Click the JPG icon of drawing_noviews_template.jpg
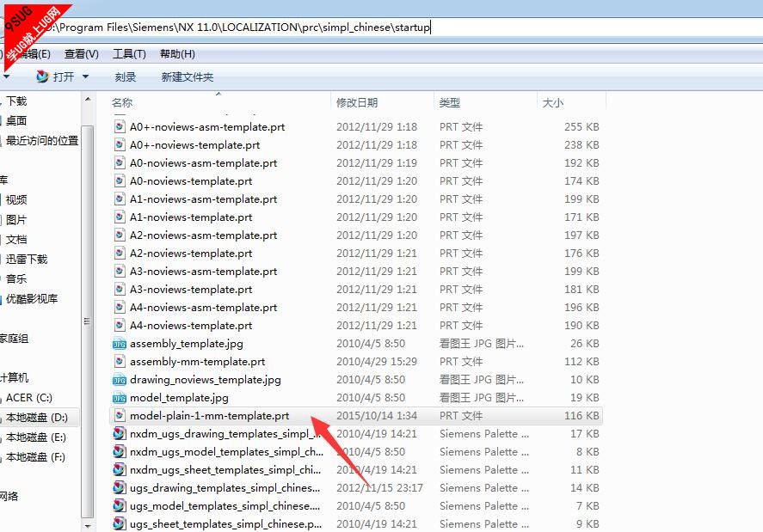 click(120, 380)
